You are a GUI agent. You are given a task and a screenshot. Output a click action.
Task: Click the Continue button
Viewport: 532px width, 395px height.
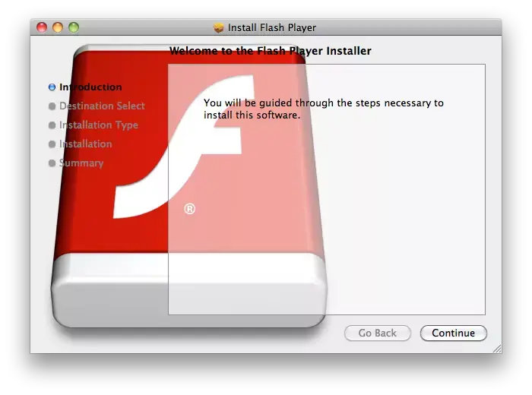pos(453,333)
